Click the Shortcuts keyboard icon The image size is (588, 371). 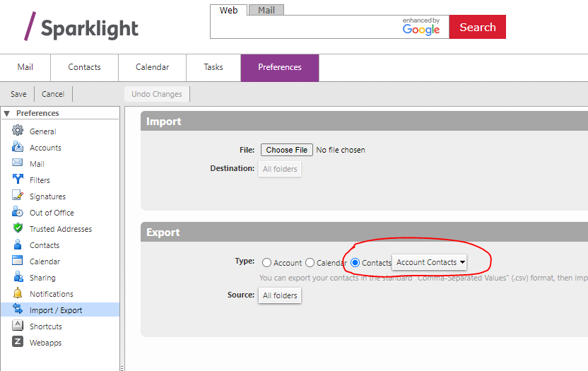pyautogui.click(x=18, y=325)
